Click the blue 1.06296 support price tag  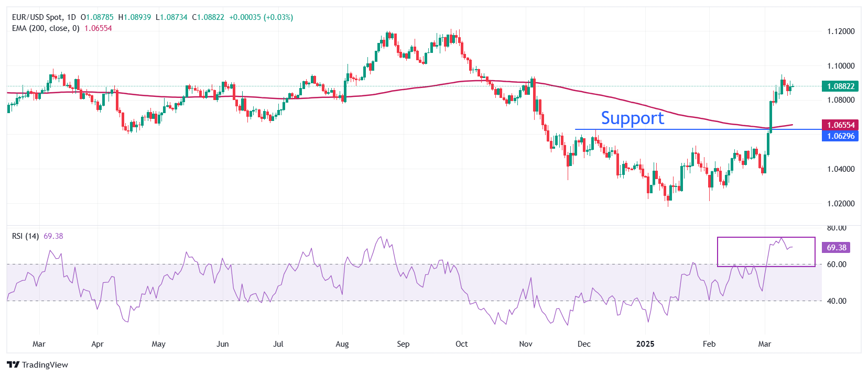(840, 136)
